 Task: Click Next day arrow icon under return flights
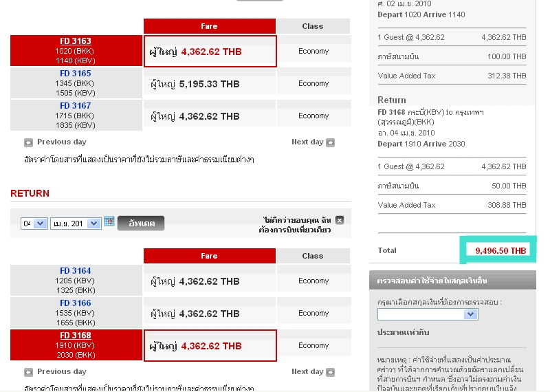(x=330, y=372)
